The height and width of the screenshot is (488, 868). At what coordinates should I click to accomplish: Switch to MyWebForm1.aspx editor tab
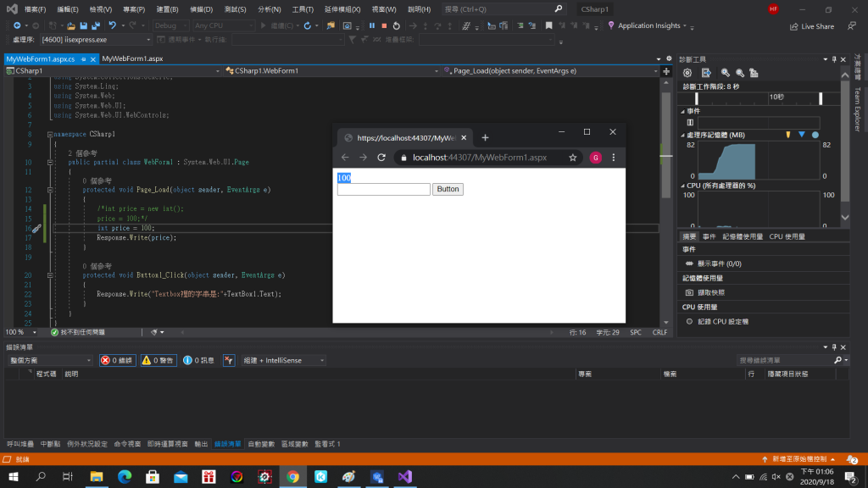coord(132,58)
